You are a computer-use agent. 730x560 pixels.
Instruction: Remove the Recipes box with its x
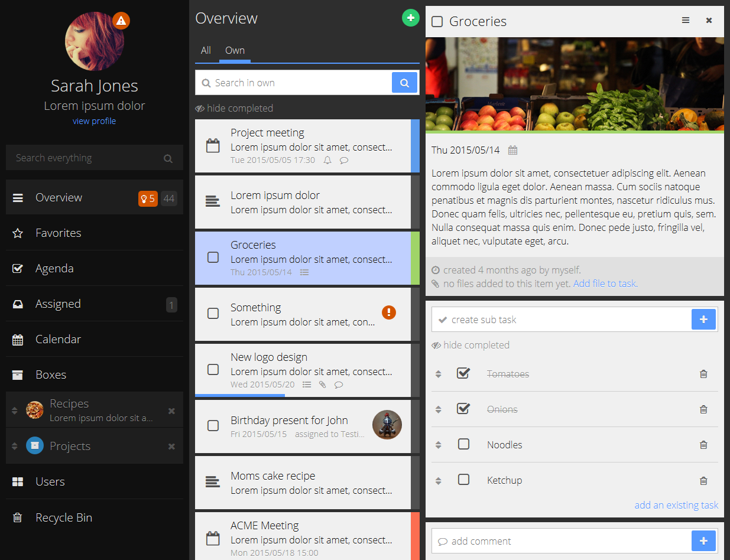(171, 411)
